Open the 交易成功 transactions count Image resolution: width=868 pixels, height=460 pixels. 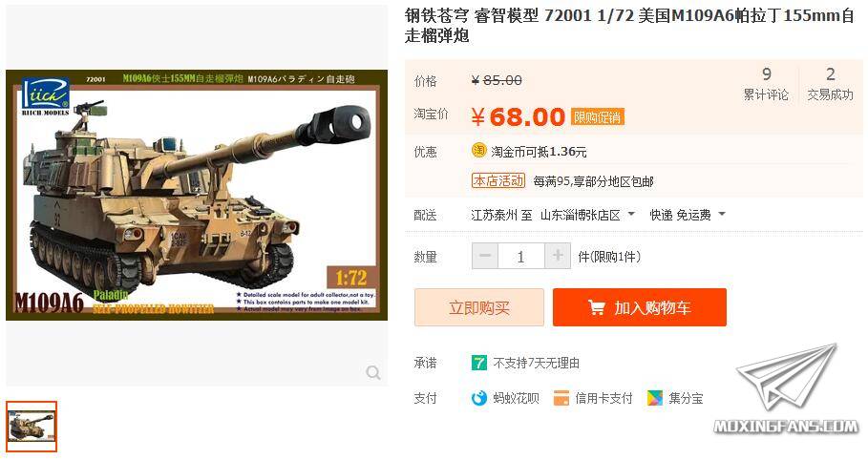click(x=830, y=84)
